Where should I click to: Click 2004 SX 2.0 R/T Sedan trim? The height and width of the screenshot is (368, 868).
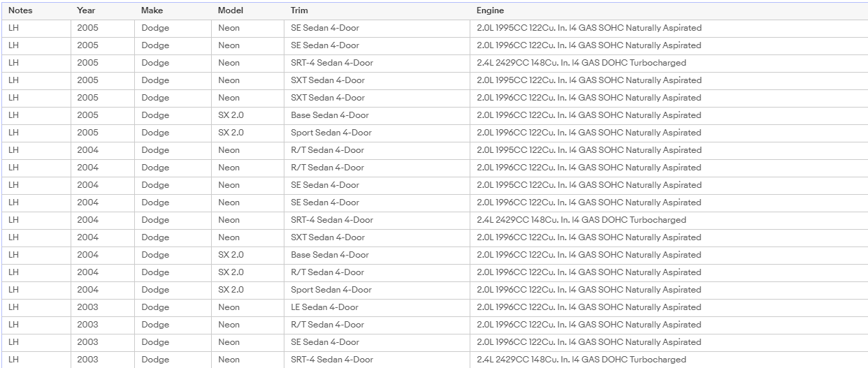(377, 272)
